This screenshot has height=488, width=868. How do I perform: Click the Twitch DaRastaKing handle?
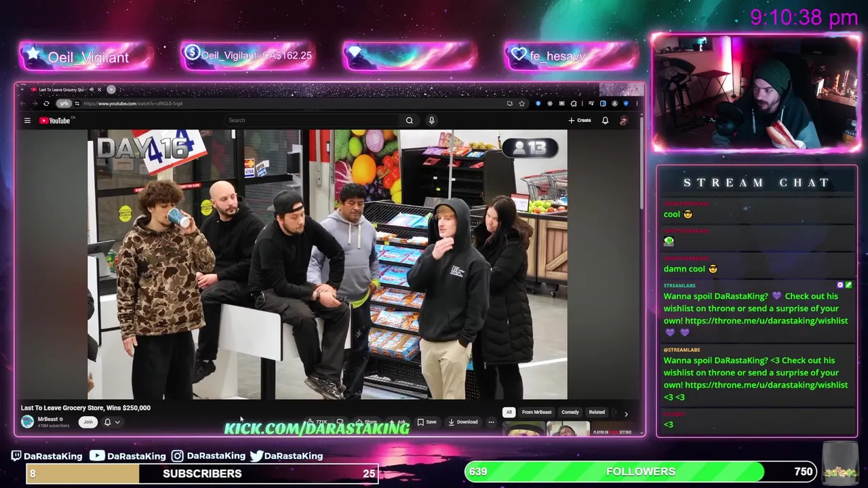[x=46, y=456]
